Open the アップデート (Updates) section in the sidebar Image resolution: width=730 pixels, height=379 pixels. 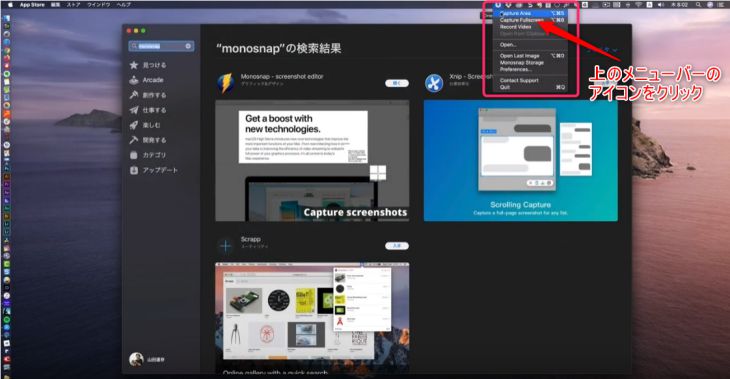(x=154, y=170)
